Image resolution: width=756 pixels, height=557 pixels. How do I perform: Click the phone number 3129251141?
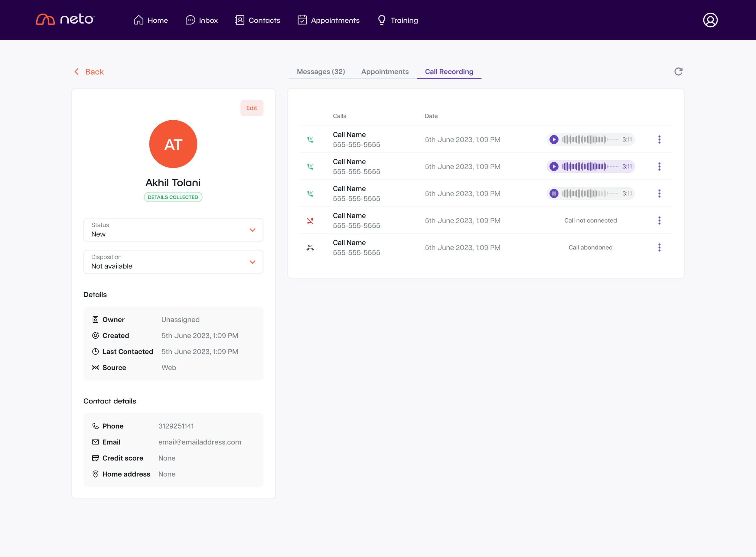pyautogui.click(x=176, y=426)
